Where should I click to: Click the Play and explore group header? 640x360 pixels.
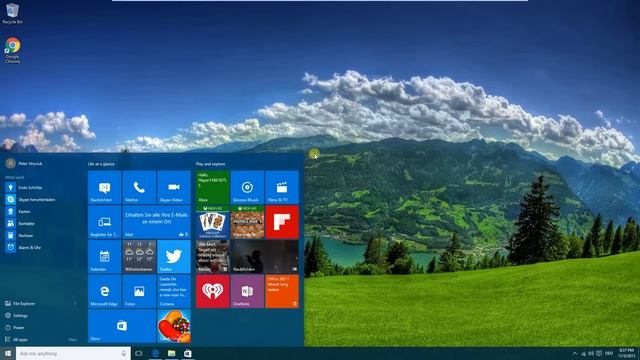(210, 164)
